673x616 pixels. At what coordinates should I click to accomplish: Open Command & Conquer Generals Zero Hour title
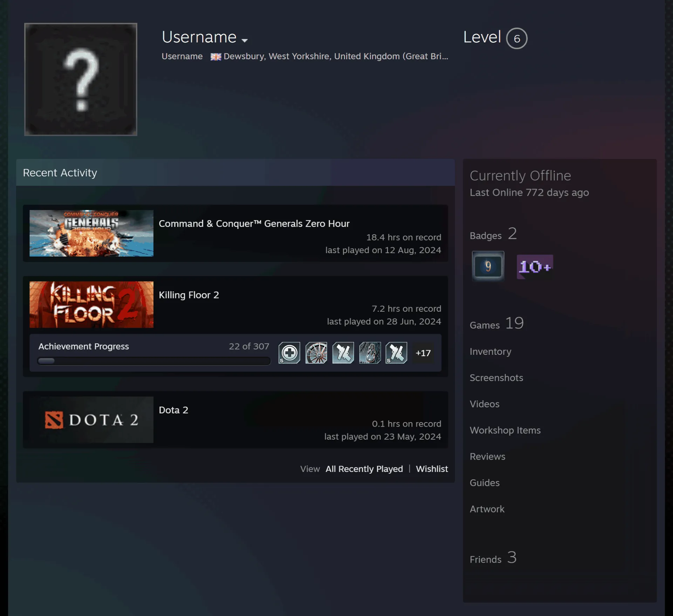coord(254,224)
